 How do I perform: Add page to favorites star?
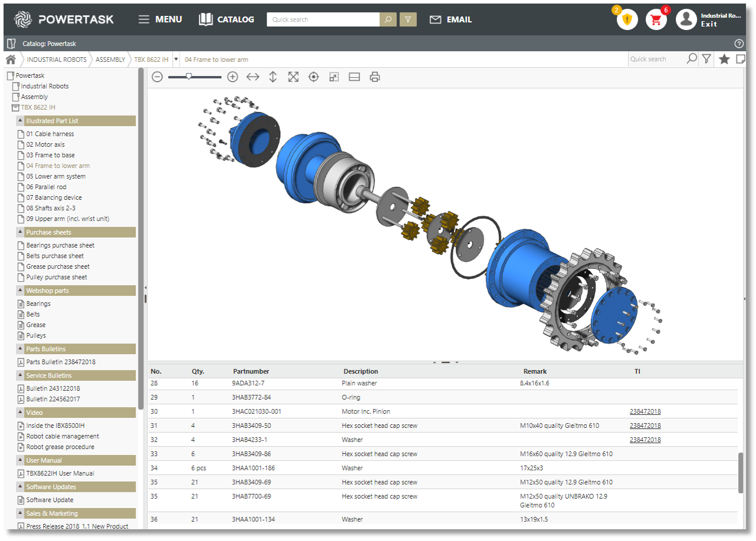(x=724, y=59)
